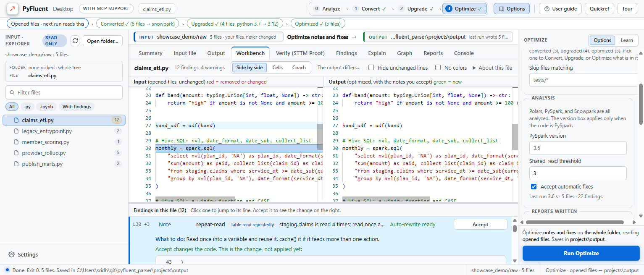The image size is (644, 275).
Task: Open the Findings tab
Action: coord(347,53)
